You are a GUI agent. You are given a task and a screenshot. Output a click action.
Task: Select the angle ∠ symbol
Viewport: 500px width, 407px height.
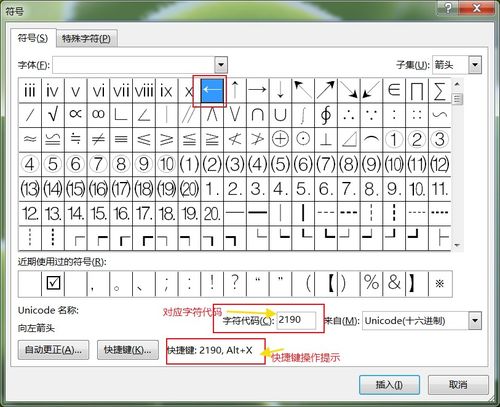144,115
